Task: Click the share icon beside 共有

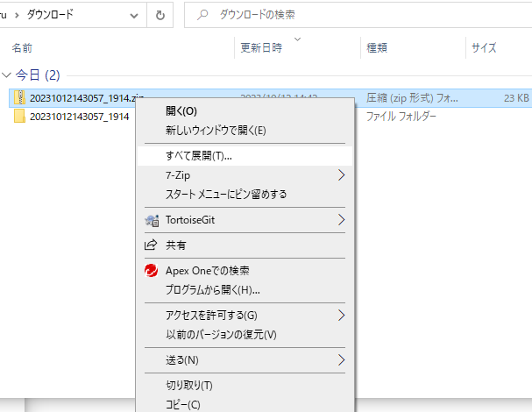Action: coord(150,245)
